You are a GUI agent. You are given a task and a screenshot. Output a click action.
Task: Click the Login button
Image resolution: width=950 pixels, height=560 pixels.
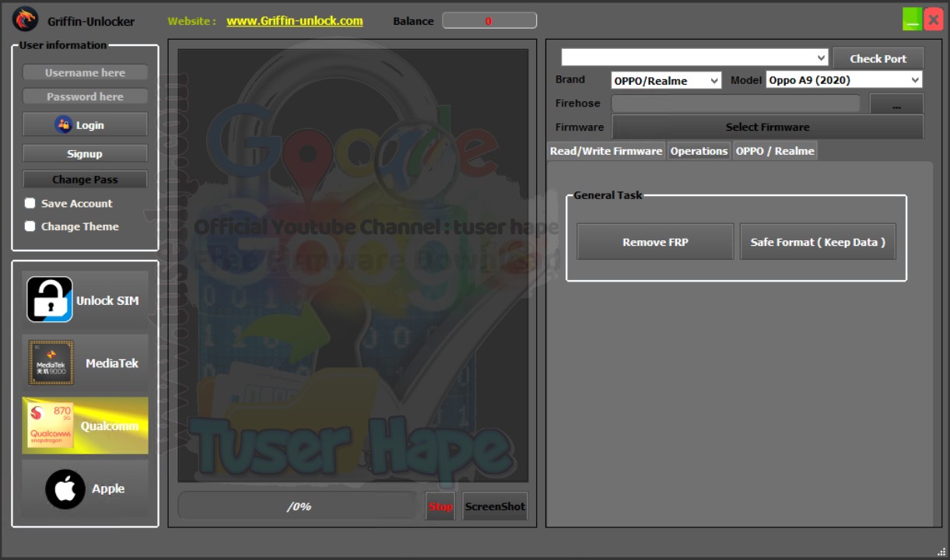85,124
